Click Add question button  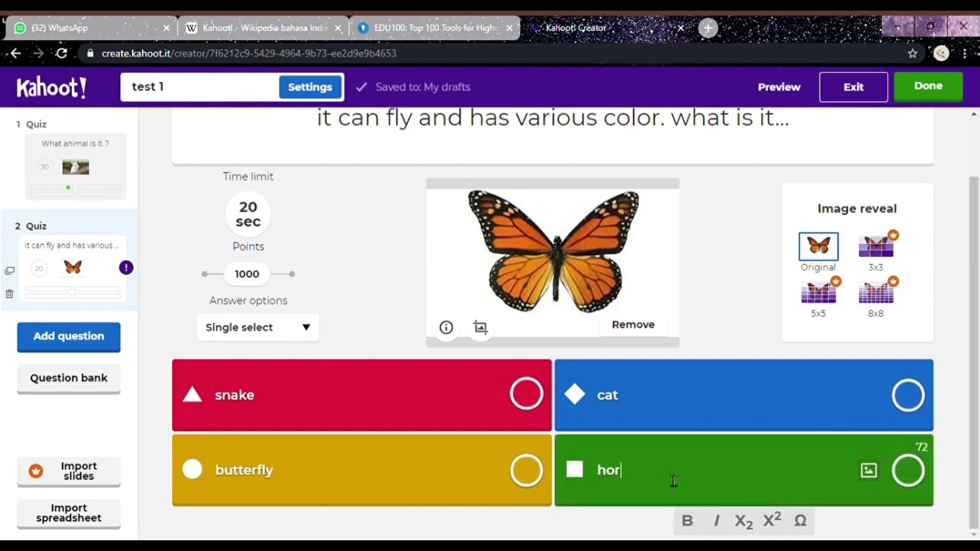click(69, 337)
